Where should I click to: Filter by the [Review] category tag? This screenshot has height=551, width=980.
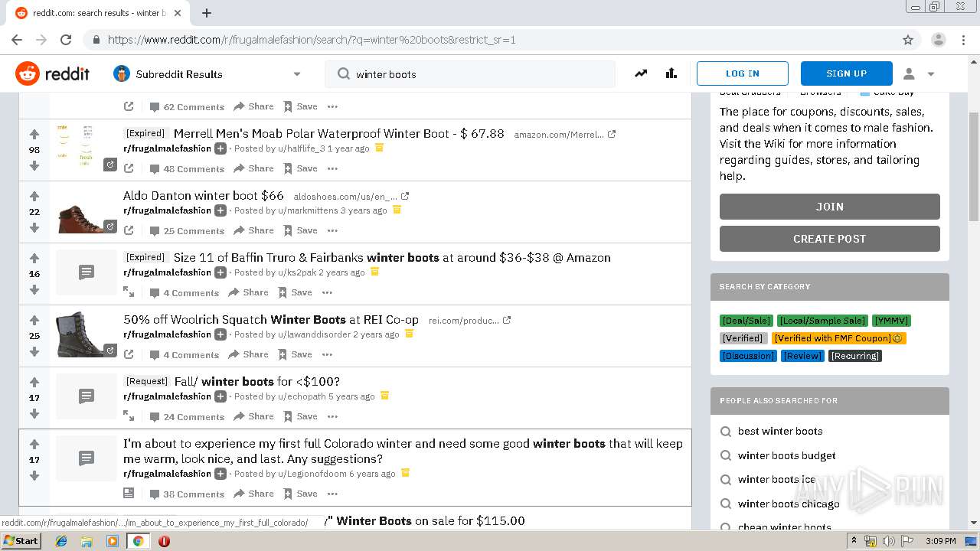pyautogui.click(x=802, y=356)
